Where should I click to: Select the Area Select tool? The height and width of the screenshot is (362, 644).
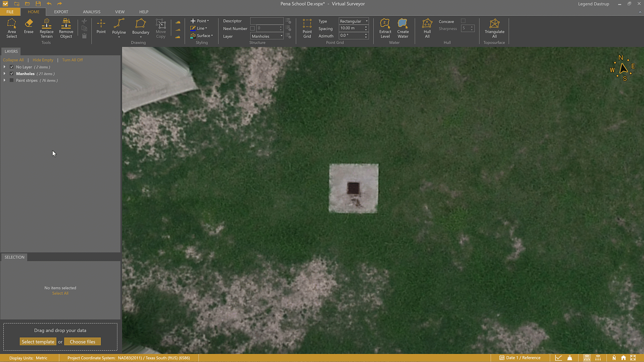[11, 28]
